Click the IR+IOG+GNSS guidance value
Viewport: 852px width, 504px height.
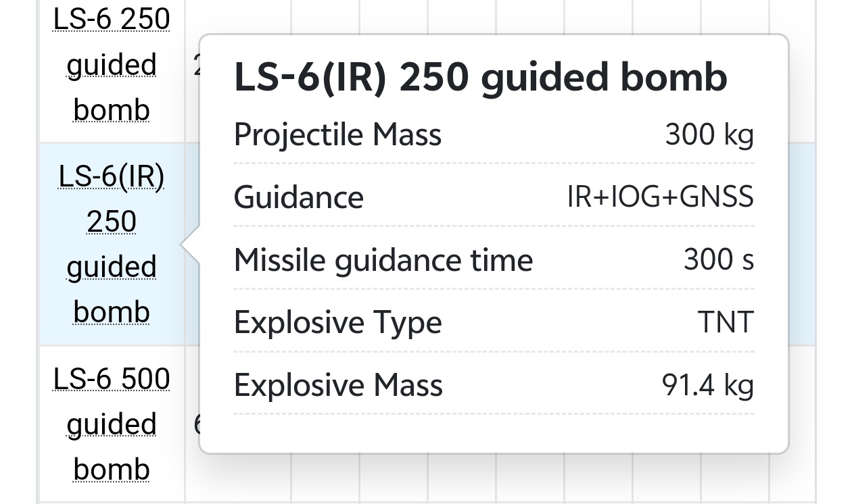point(660,197)
